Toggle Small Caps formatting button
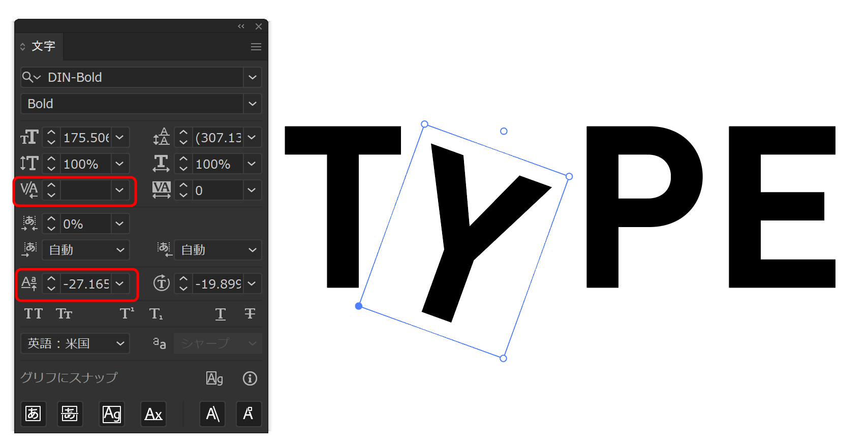Image resolution: width=868 pixels, height=445 pixels. tap(64, 314)
